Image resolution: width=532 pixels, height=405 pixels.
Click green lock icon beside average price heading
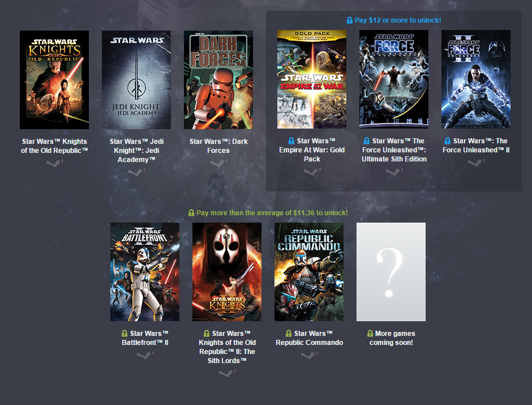[191, 213]
